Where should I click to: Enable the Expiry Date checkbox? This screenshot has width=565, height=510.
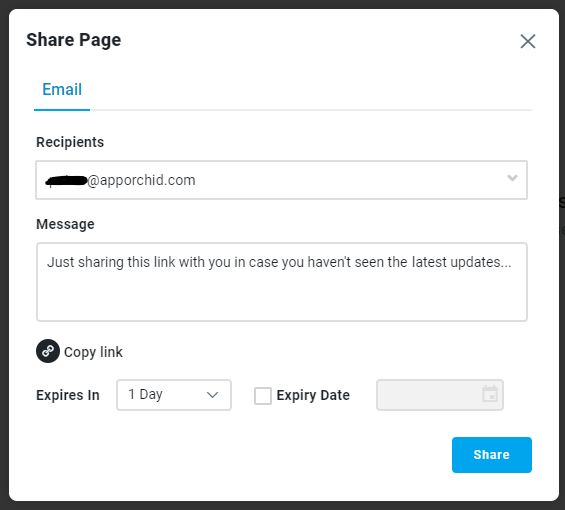click(263, 396)
